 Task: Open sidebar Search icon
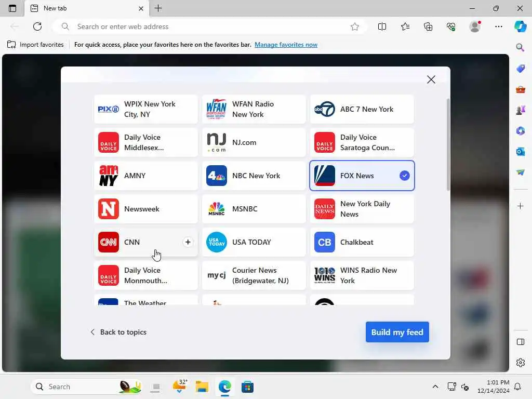520,47
